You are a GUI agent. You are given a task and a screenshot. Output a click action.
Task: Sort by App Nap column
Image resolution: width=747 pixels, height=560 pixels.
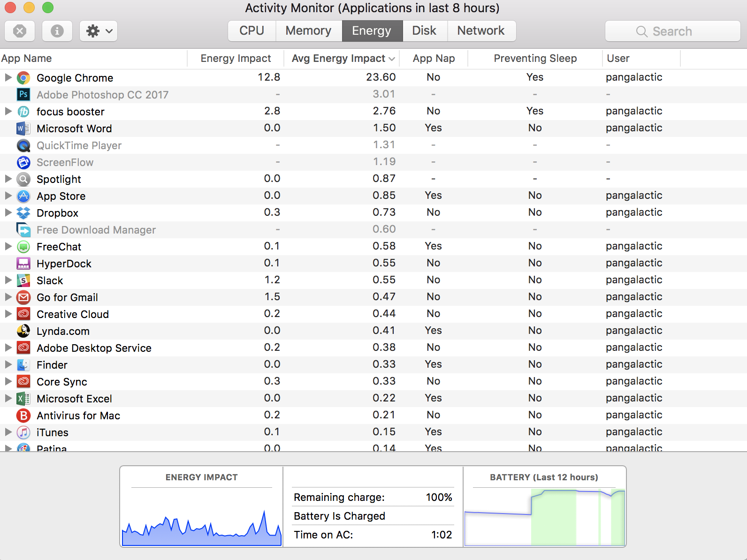tap(434, 59)
